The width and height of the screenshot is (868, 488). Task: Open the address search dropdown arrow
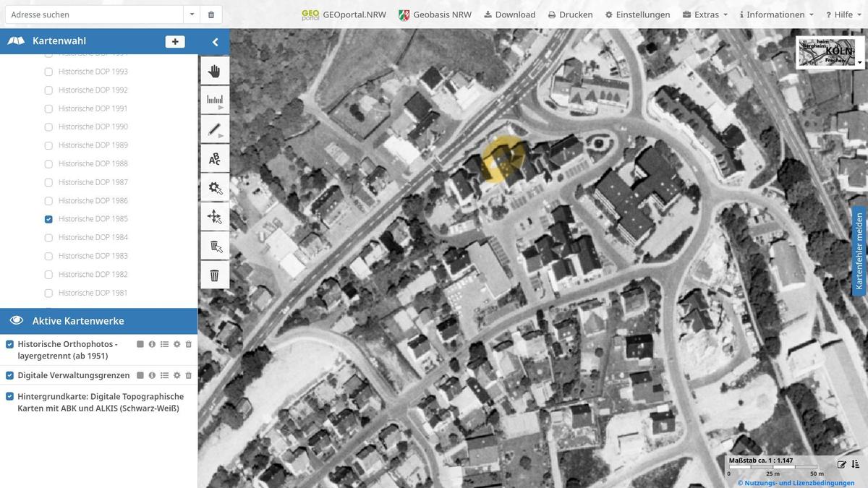(x=192, y=14)
